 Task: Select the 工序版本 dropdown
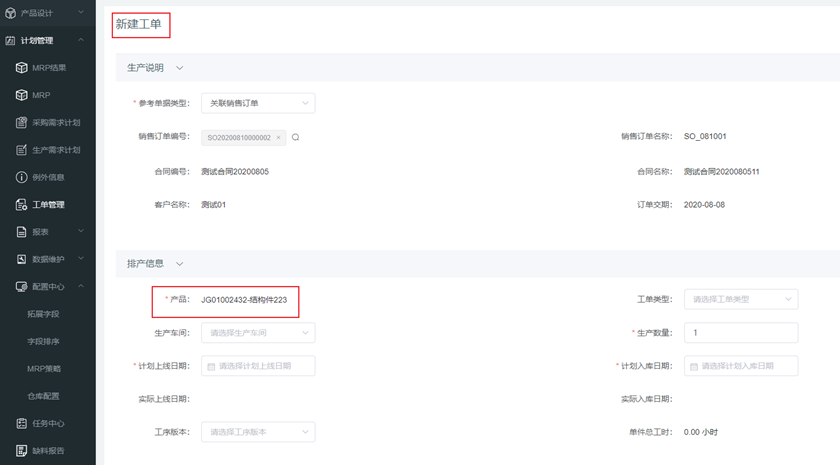[x=258, y=432]
